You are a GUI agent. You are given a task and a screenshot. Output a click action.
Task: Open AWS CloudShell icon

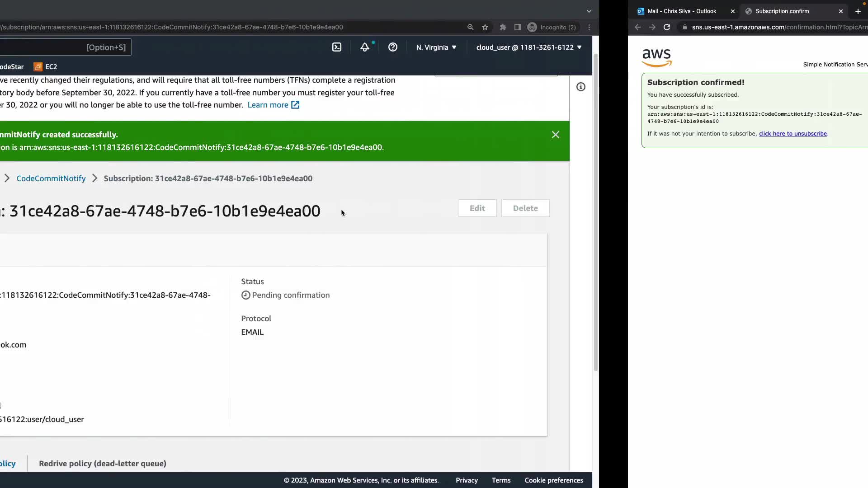[x=337, y=47]
